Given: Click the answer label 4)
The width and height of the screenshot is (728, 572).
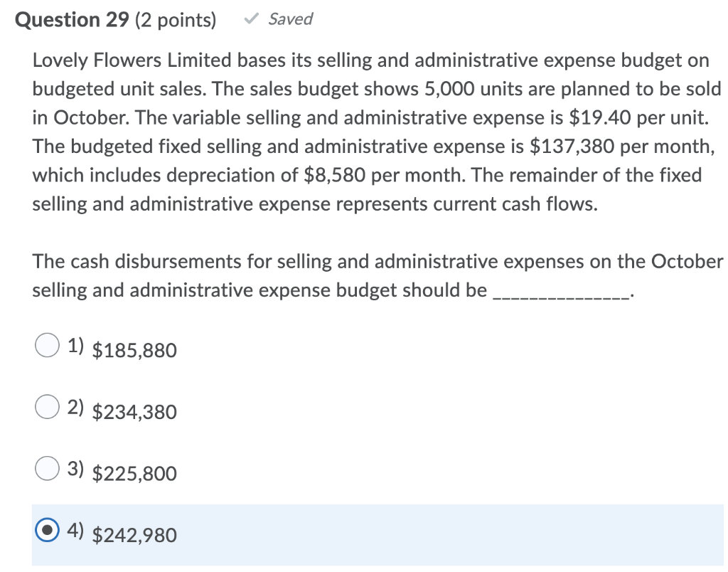Looking at the screenshot, I should click(75, 530).
